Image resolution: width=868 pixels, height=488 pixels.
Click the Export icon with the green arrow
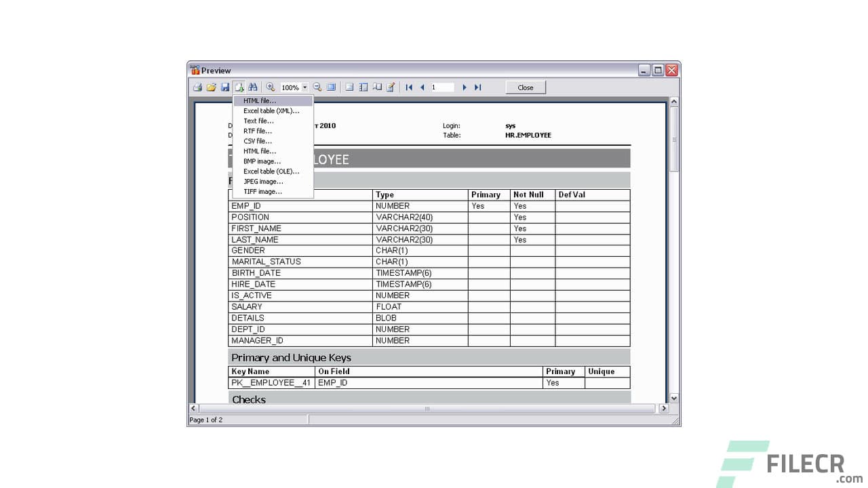coord(239,87)
